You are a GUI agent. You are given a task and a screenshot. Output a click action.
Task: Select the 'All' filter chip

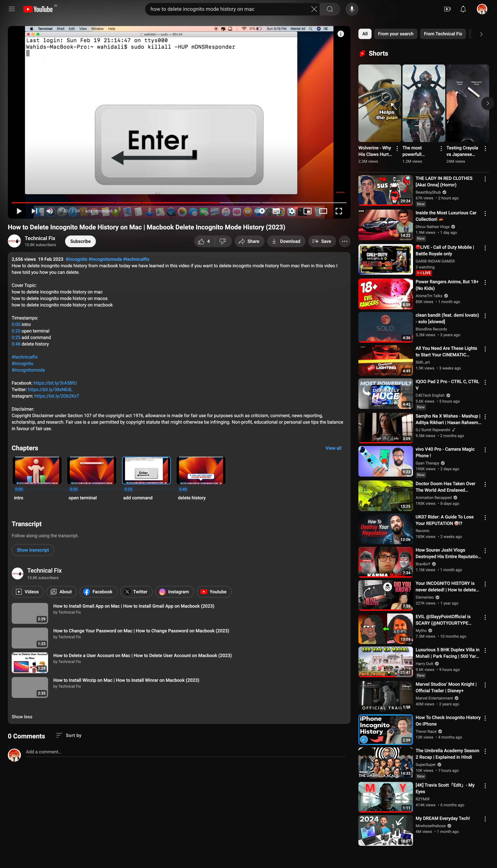[x=365, y=34]
